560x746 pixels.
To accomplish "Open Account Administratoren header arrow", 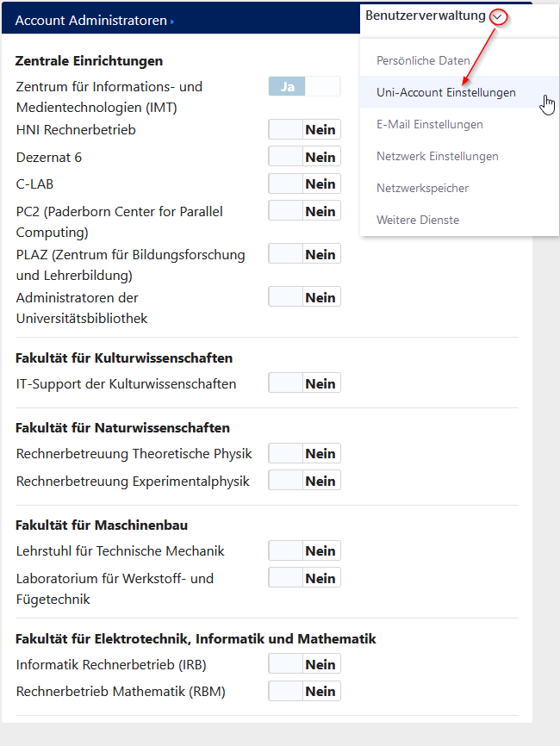I will (x=172, y=22).
